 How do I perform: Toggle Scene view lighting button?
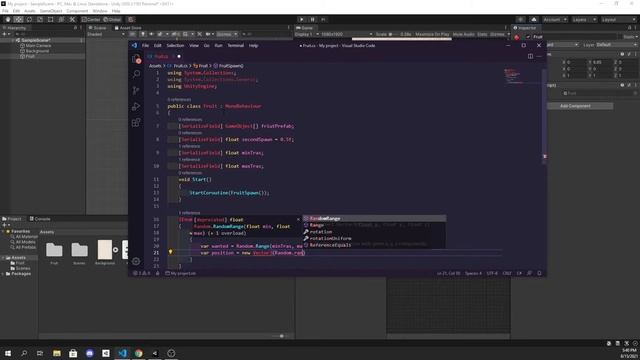coord(143,34)
